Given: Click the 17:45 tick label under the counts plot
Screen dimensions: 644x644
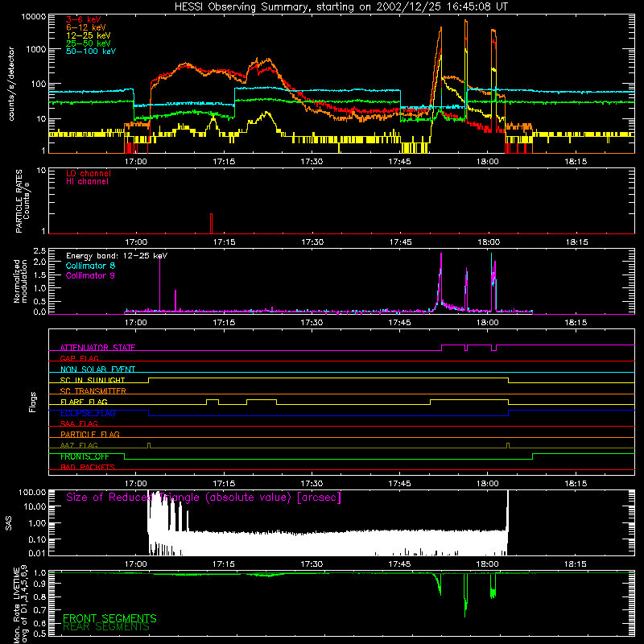Looking at the screenshot, I should pyautogui.click(x=399, y=162).
